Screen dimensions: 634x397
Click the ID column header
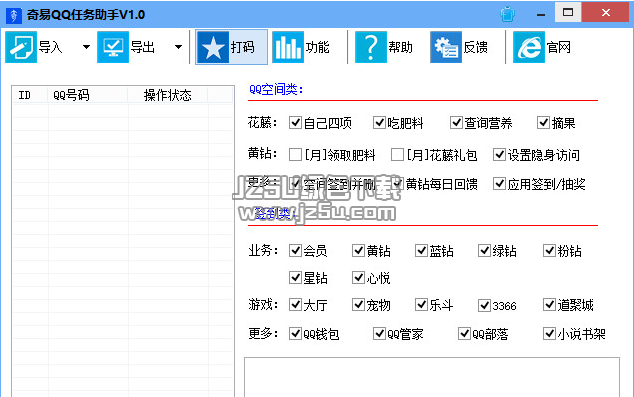pyautogui.click(x=30, y=95)
